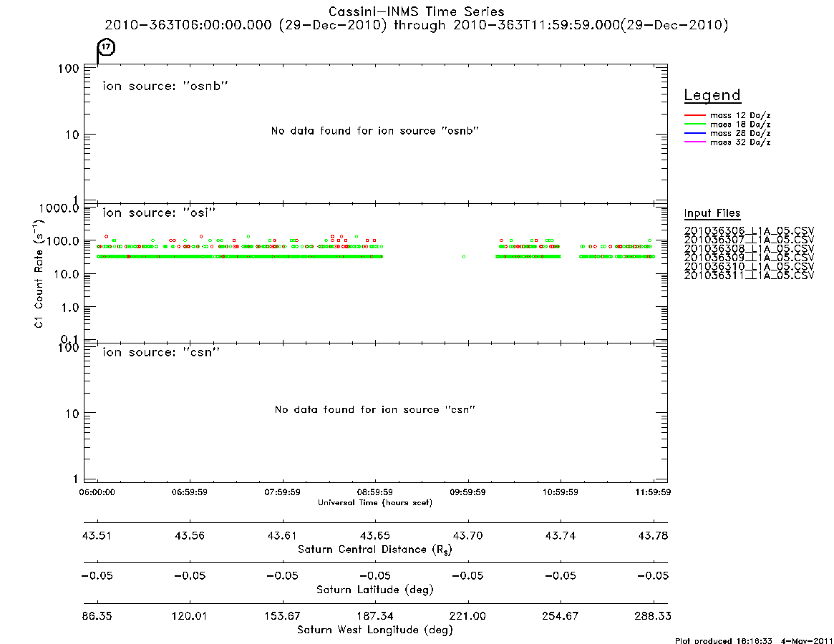
Task: Click the isolated green data point near 09:59:59
Action: click(465, 257)
